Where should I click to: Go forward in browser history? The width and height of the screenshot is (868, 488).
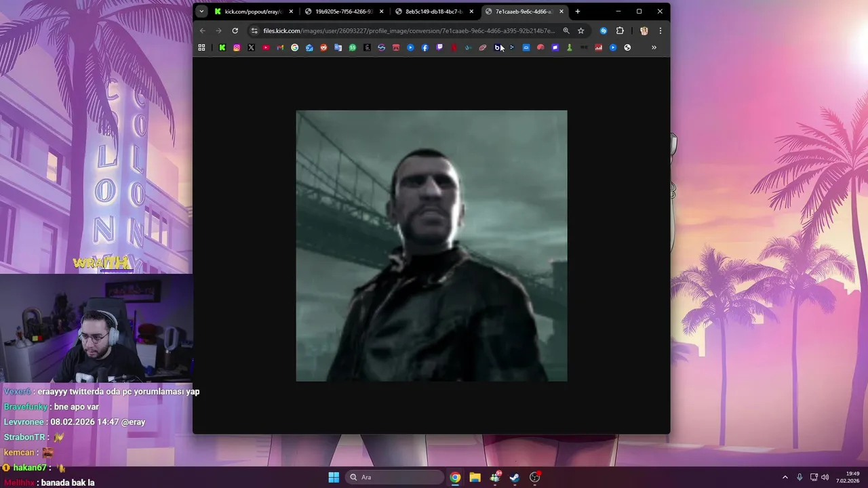point(218,30)
